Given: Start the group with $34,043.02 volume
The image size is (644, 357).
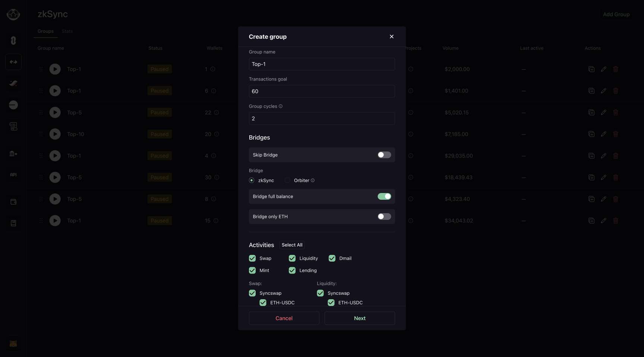Looking at the screenshot, I should 55,221.
